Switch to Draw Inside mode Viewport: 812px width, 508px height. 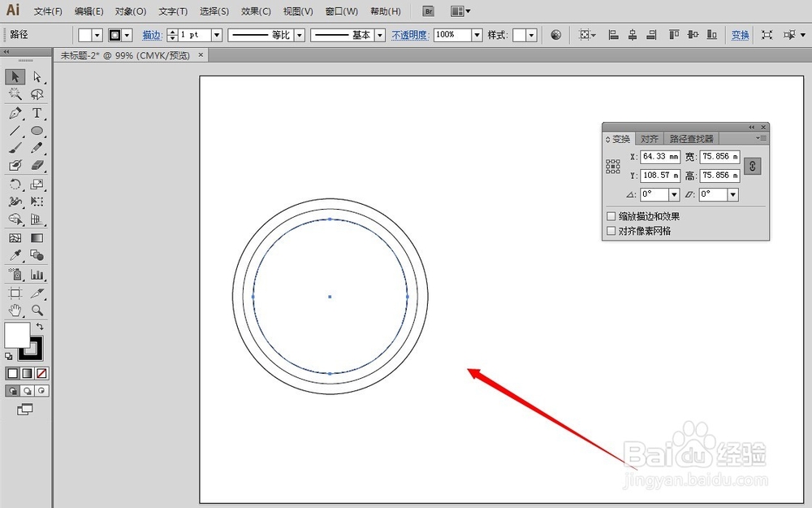[x=42, y=391]
